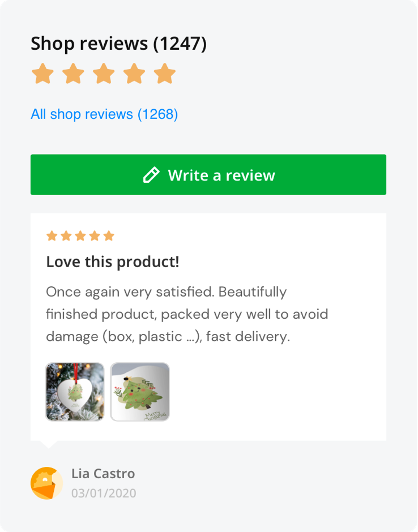418x532 pixels.
Task: Click the review date 03/01/2020
Action: click(x=104, y=493)
